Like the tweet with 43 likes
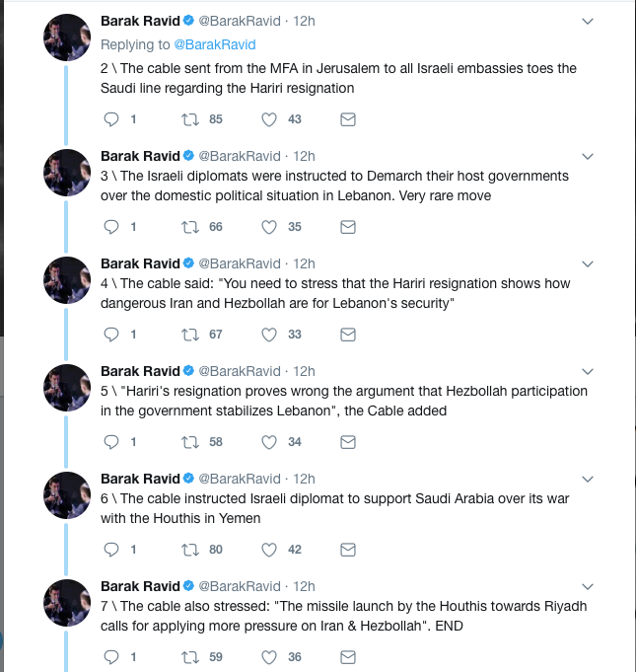Screen dimensions: 636x672 pyautogui.click(x=268, y=119)
